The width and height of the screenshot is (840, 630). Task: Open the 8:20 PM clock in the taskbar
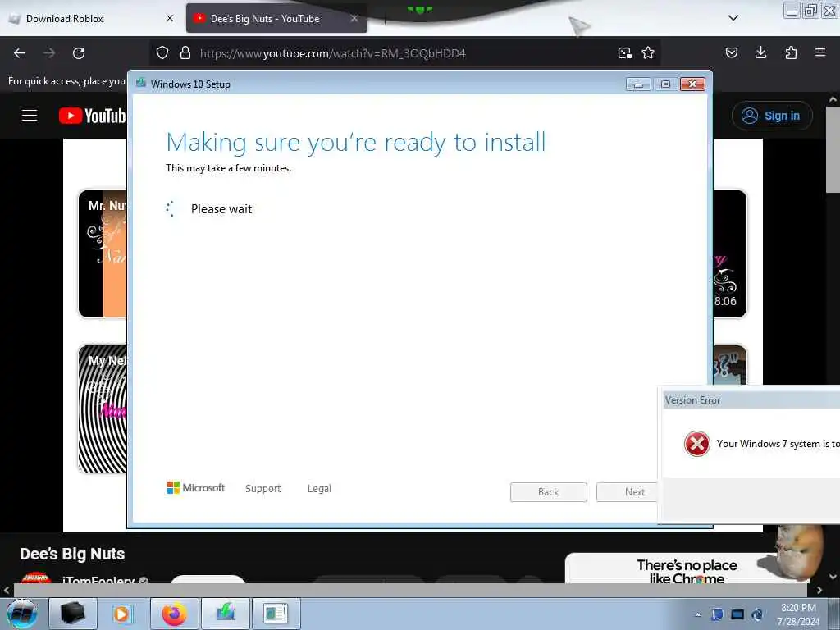click(798, 614)
